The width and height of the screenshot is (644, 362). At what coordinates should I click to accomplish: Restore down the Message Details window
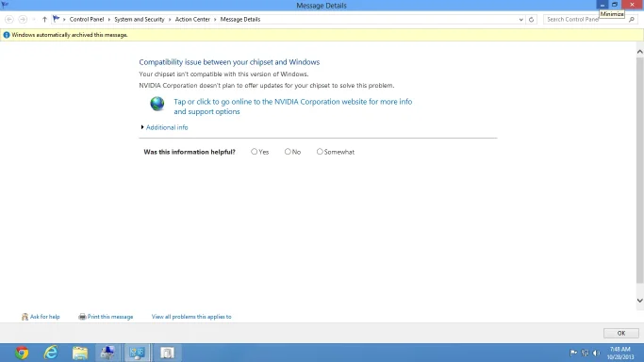(615, 5)
